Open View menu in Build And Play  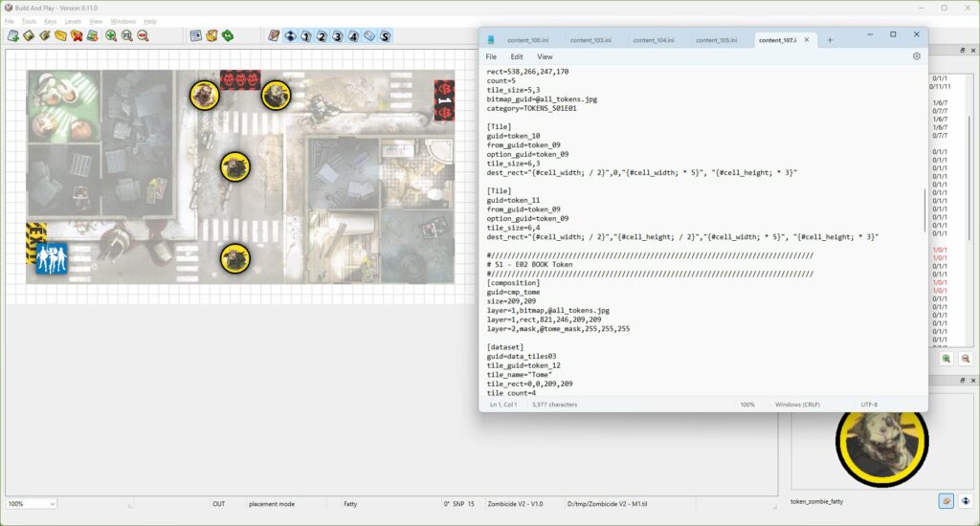(96, 21)
